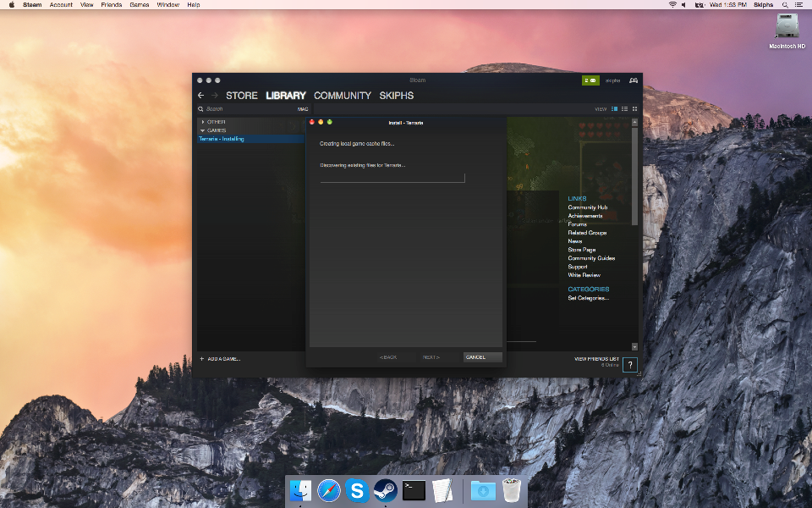Click the Back button in install dialog
Image resolution: width=812 pixels, height=508 pixels.
388,357
